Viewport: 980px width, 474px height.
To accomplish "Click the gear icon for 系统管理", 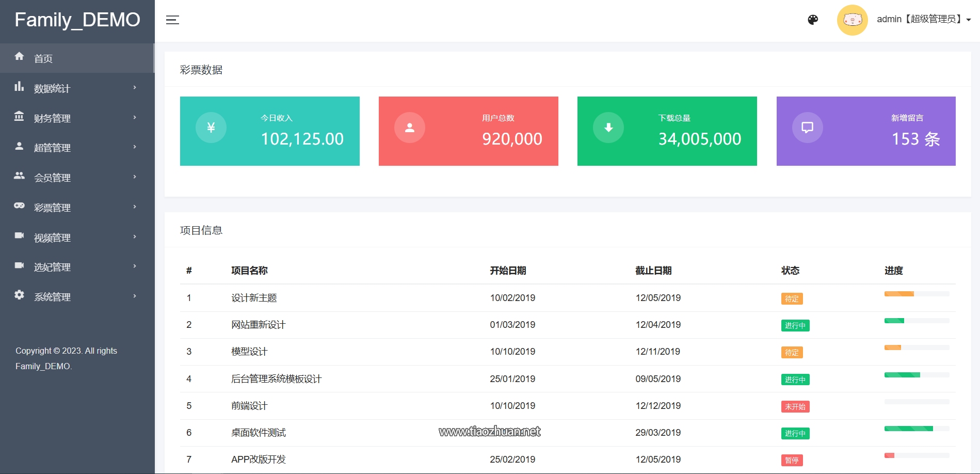I will pyautogui.click(x=19, y=295).
